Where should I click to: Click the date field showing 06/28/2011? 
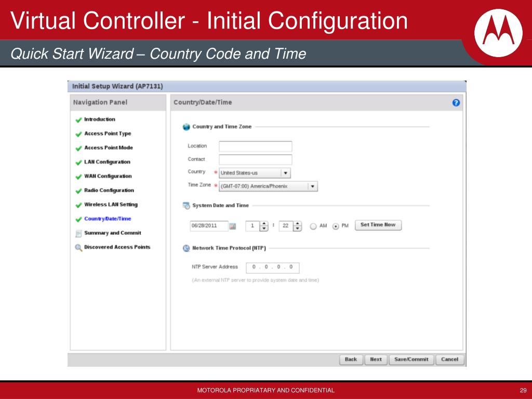coord(209,226)
